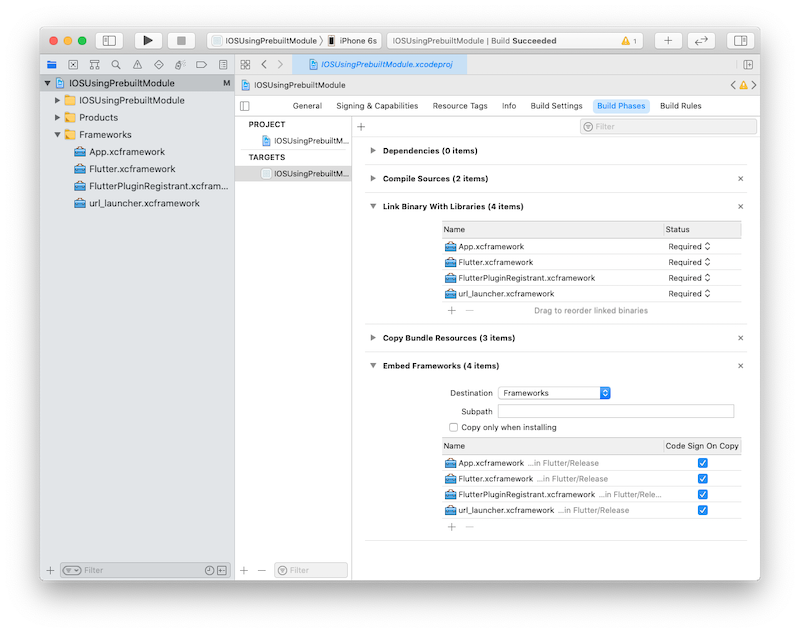The image size is (800, 633).
Task: Open the Find navigator magnifier
Action: point(116,64)
